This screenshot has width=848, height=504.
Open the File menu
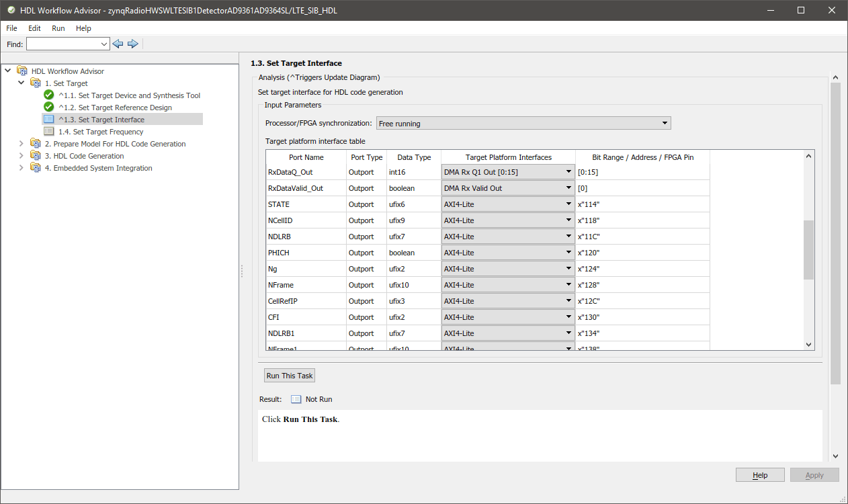point(11,28)
